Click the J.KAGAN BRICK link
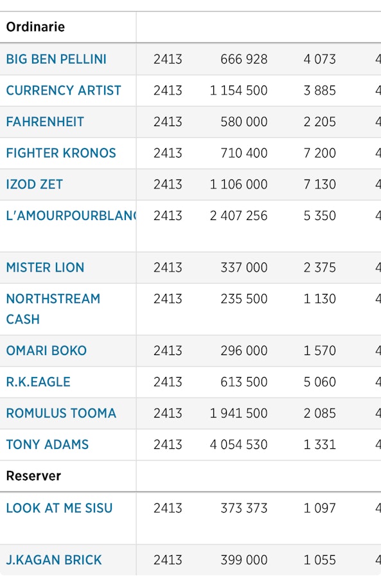This screenshot has height=588, width=381. pyautogui.click(x=54, y=560)
